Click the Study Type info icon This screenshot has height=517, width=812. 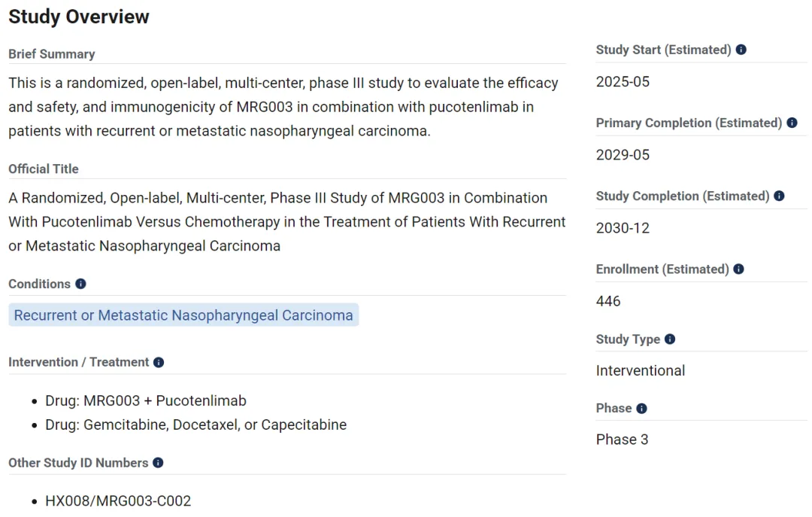[670, 339]
